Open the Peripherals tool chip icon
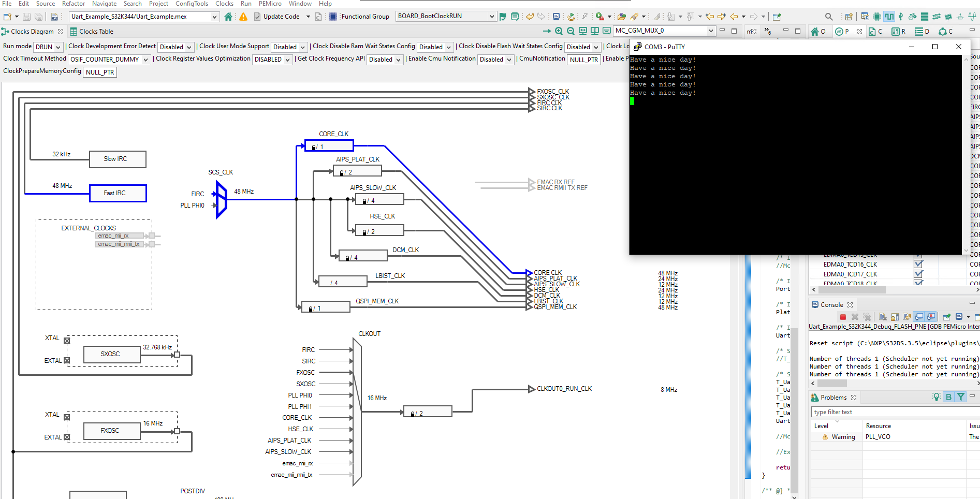Viewport: 980px width, 499px height. tap(876, 17)
